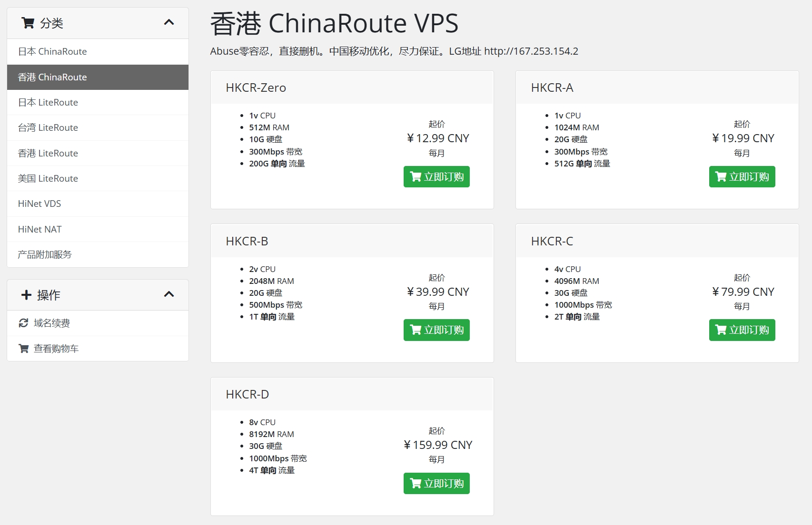The width and height of the screenshot is (812, 525).
Task: Click the cart icon next to 查看购物车
Action: [x=23, y=349]
